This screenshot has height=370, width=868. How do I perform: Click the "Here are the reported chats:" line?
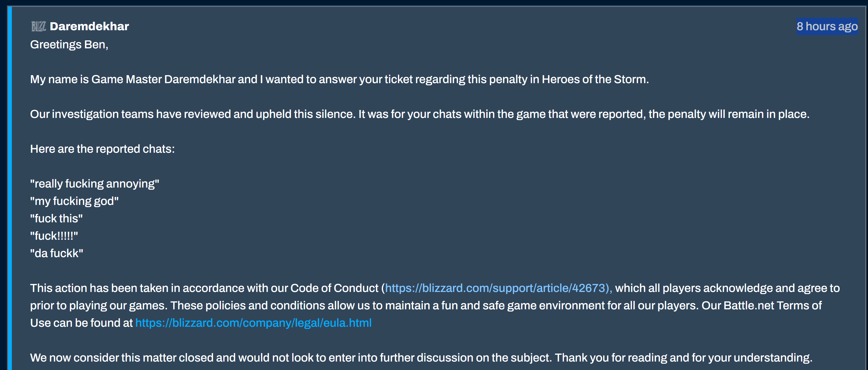tap(102, 149)
